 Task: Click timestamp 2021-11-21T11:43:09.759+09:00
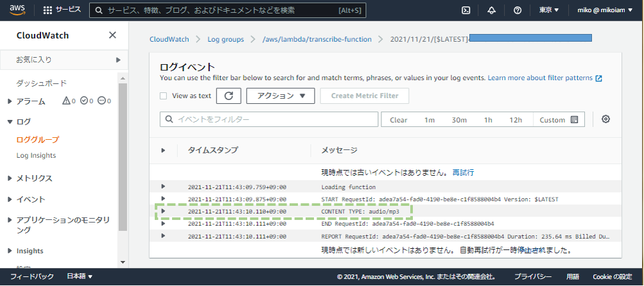pyautogui.click(x=237, y=187)
